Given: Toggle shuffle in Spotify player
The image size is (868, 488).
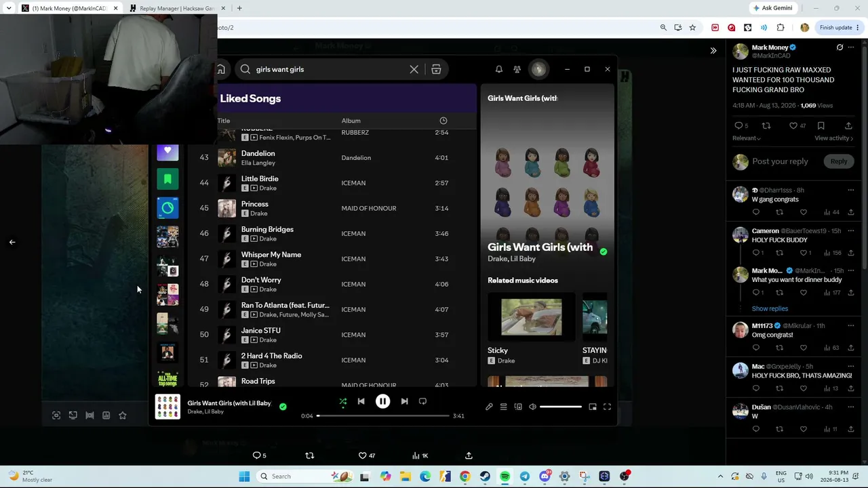Looking at the screenshot, I should pos(343,401).
